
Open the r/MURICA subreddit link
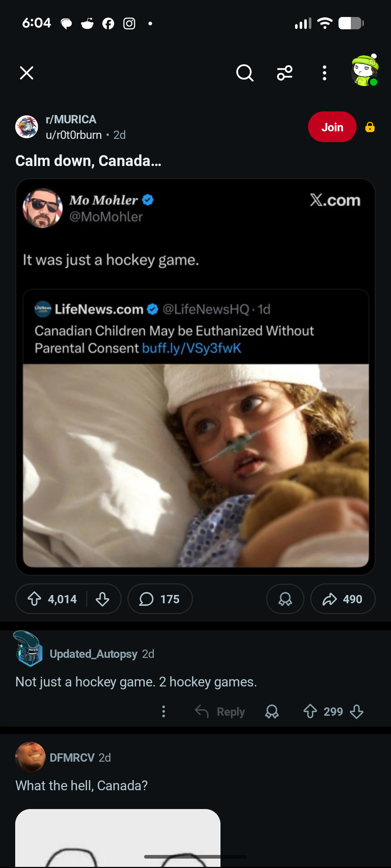71,119
